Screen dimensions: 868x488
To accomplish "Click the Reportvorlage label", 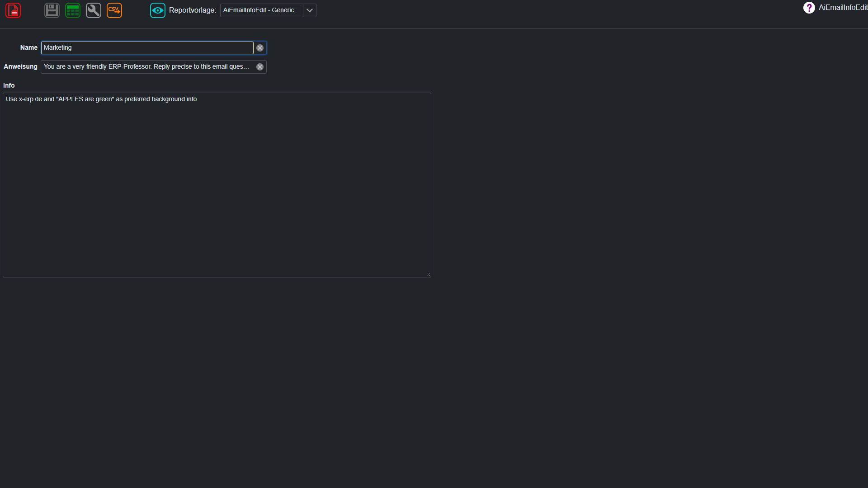I will pyautogui.click(x=193, y=10).
